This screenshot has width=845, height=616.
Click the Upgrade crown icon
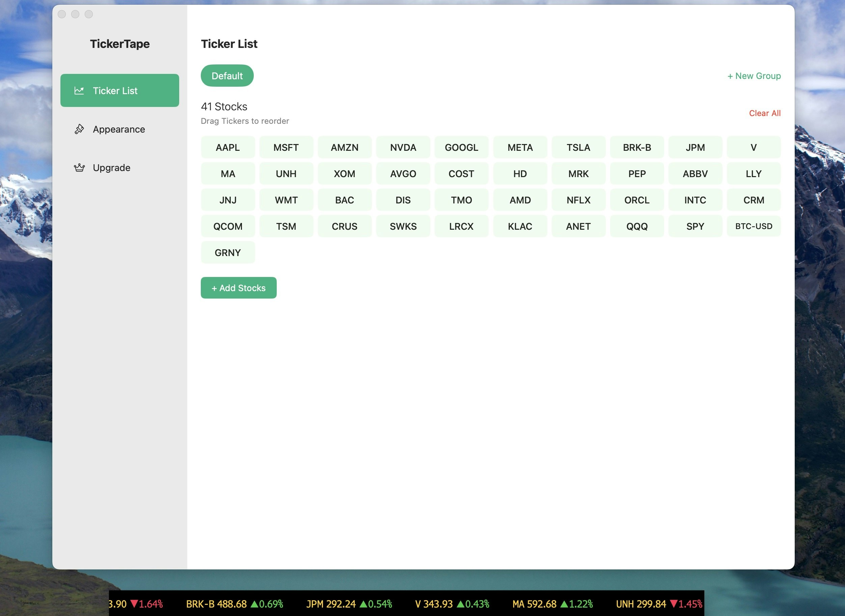coord(79,168)
